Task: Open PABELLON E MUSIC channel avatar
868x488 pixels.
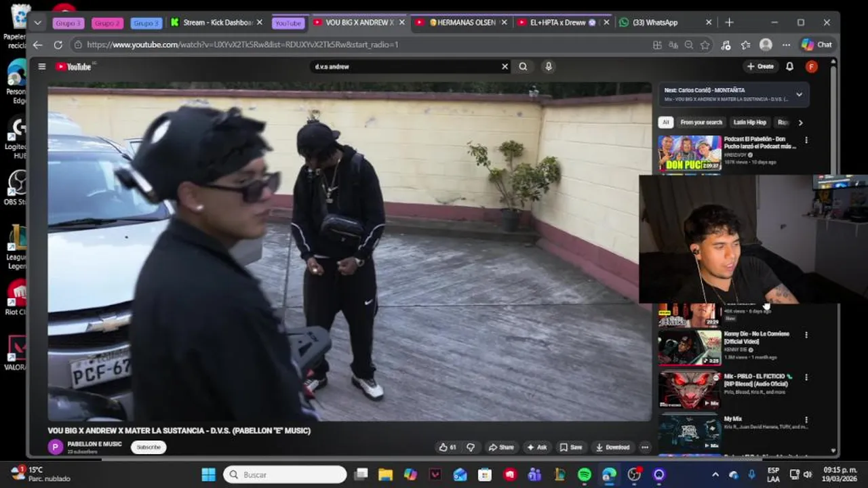Action: (55, 447)
